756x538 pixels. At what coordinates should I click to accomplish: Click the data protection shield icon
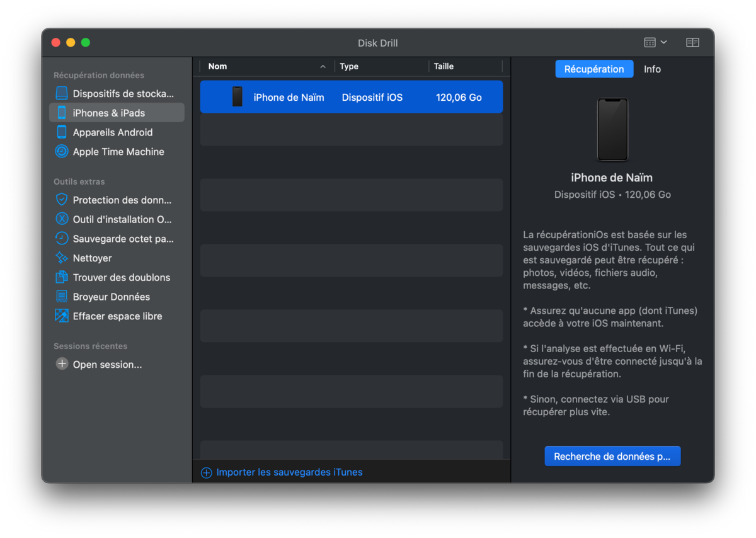[62, 200]
